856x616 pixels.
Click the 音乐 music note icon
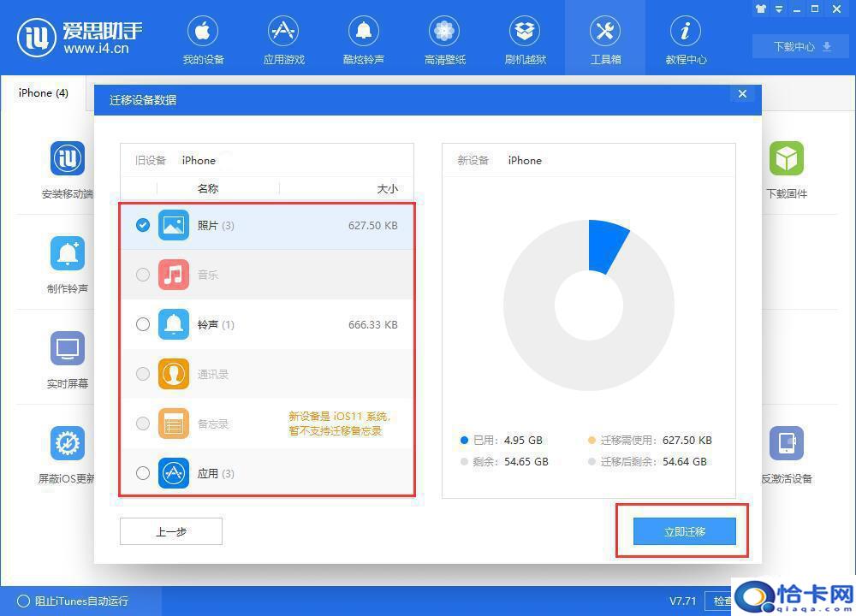point(174,275)
